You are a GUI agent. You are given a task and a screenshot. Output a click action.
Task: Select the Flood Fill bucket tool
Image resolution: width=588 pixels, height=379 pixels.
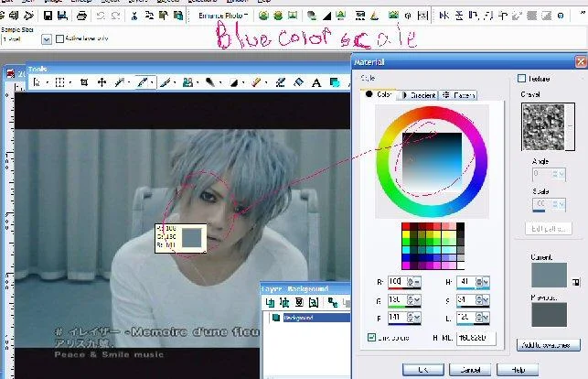(x=298, y=82)
